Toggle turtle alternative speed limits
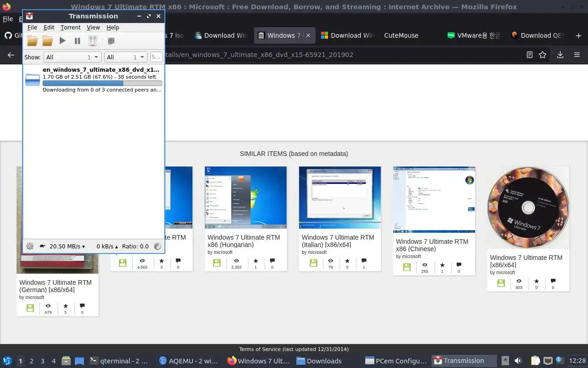The image size is (588, 368). (x=43, y=247)
